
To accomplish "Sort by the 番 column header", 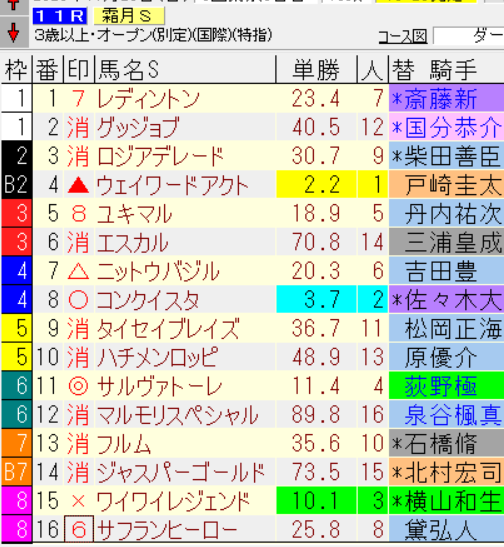I will tap(48, 70).
